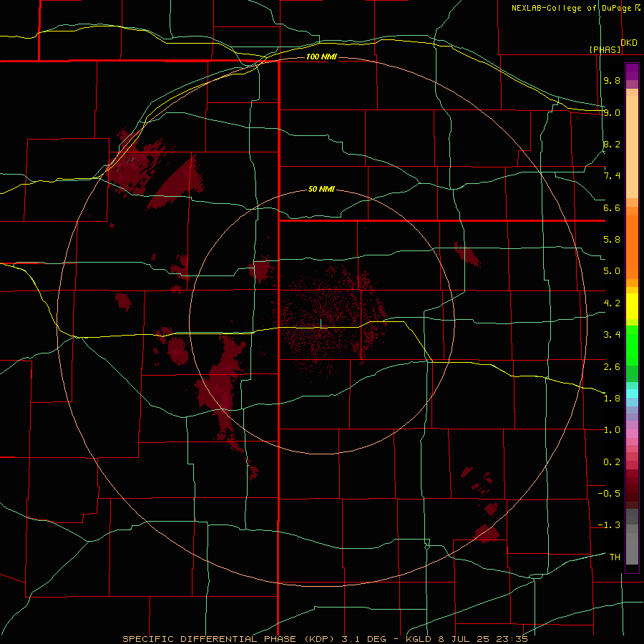Click the 1.0 scale value
Screen dimensions: 644x644
point(612,430)
